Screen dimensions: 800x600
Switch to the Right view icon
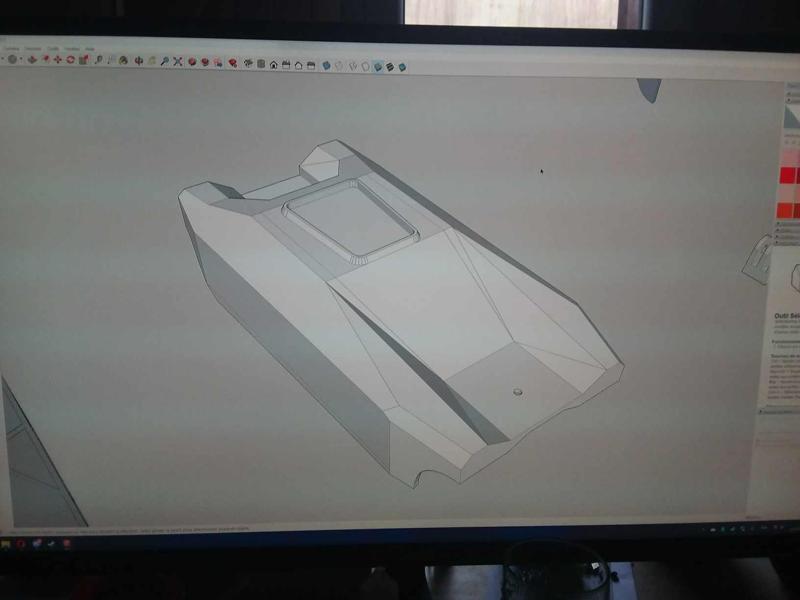point(286,64)
